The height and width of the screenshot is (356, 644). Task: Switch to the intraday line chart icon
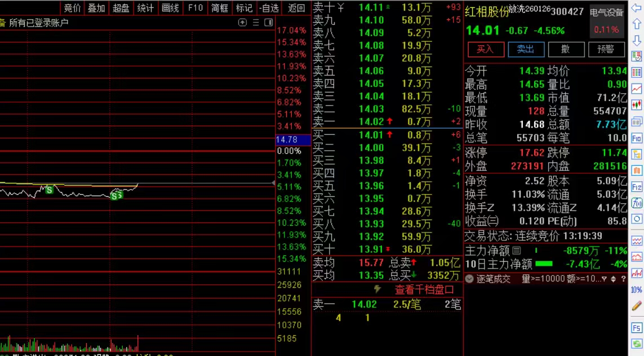pos(637,89)
